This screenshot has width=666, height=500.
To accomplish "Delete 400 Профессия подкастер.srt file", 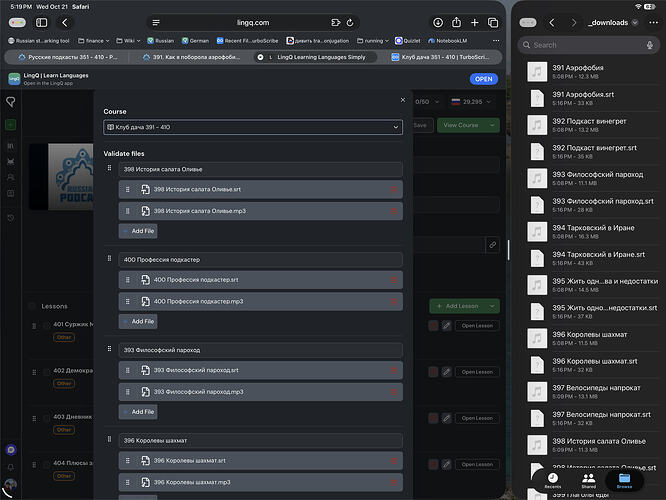I will (x=394, y=280).
